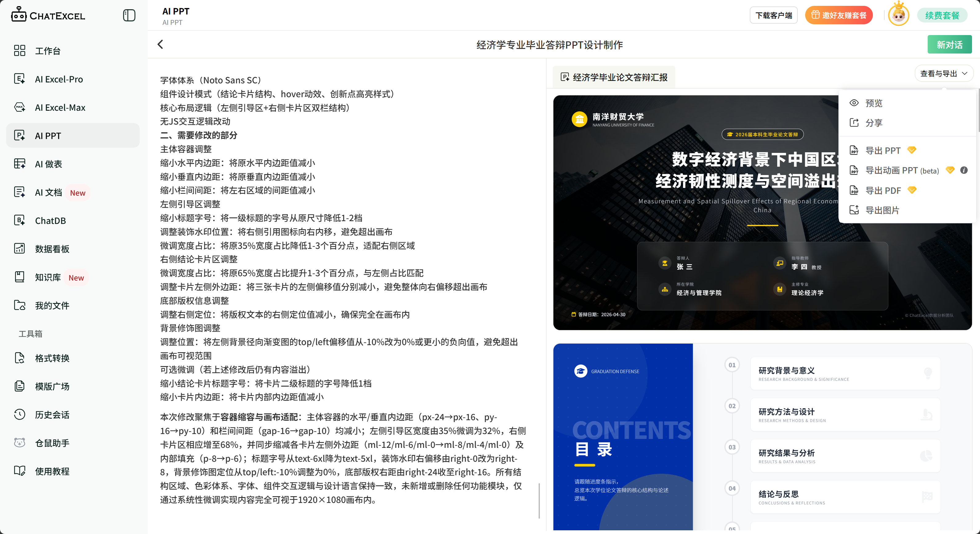Viewport: 980px width, 534px height.
Task: Click the back arrow beside the title
Action: 161,45
